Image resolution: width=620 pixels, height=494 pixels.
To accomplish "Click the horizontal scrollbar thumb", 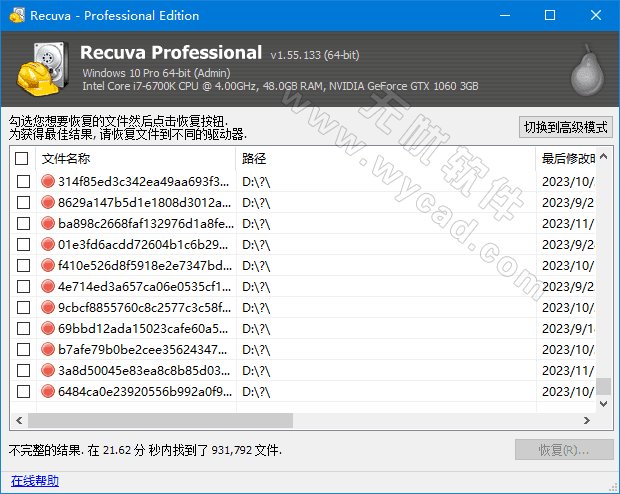I will pyautogui.click(x=161, y=420).
